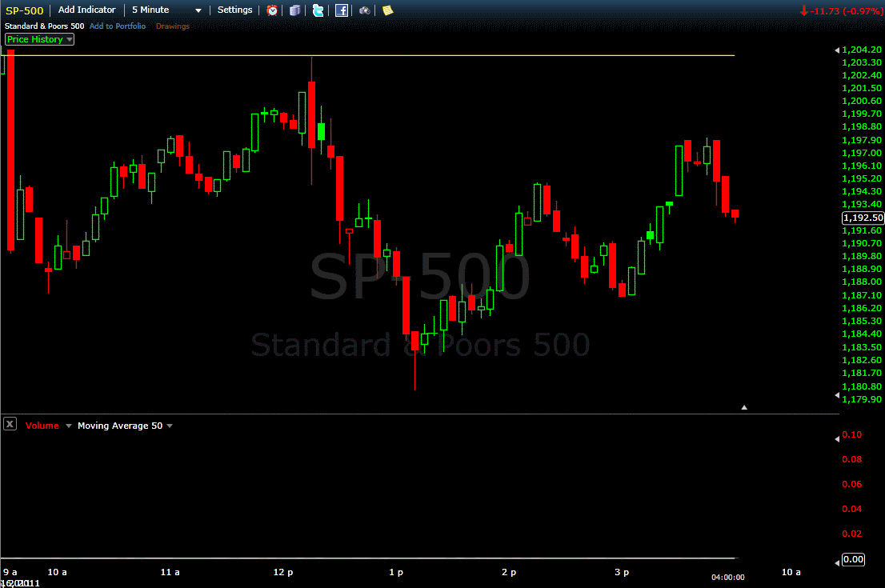Click the small up triangle at chart bottom right

click(x=744, y=407)
